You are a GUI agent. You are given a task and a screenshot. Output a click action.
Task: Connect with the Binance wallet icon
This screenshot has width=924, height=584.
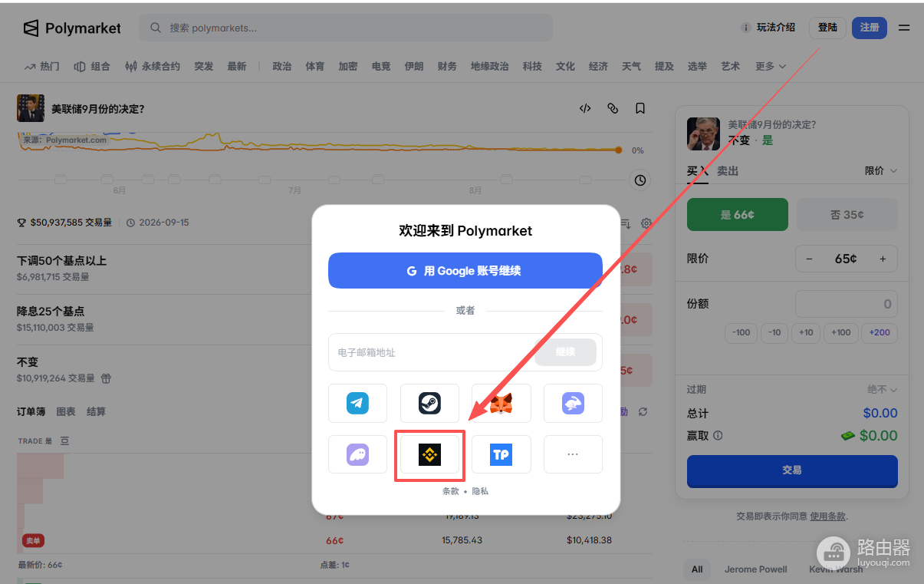429,455
